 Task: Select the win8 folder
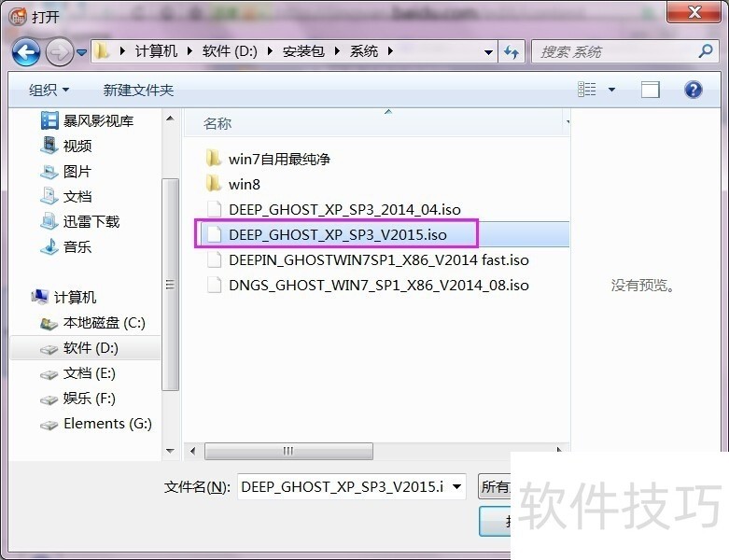pyautogui.click(x=245, y=184)
